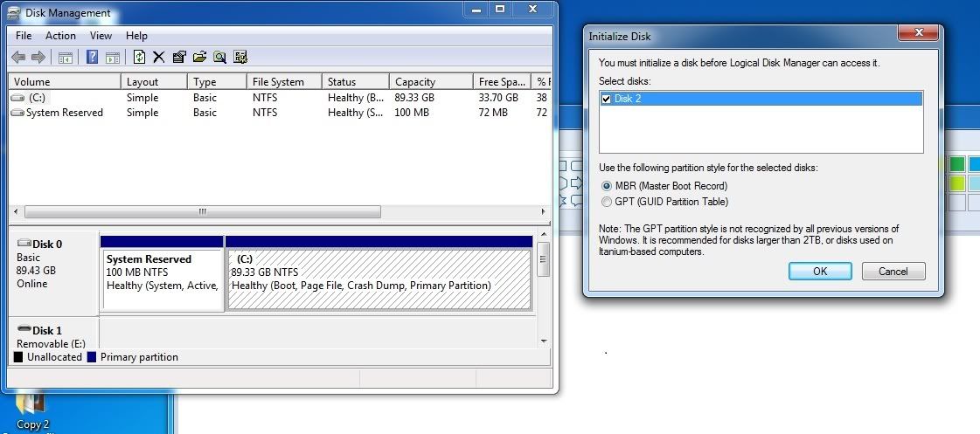
Task: Open the Help menu
Action: point(136,36)
